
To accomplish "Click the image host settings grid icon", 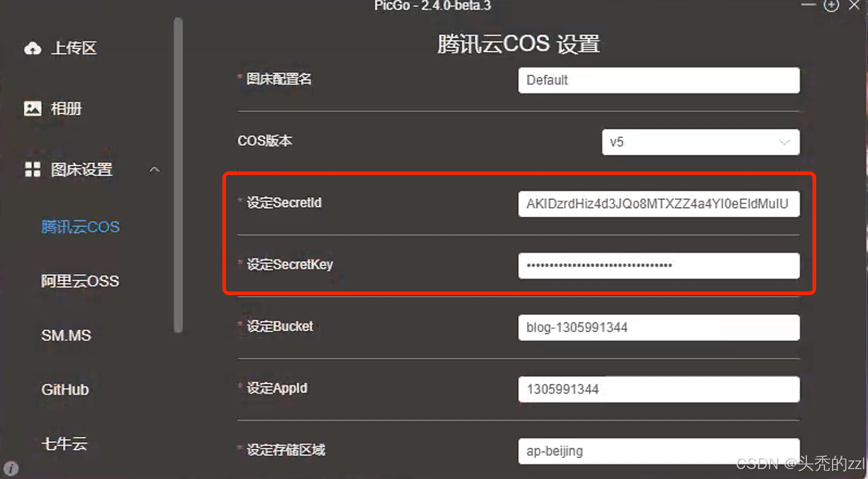I will click(32, 169).
